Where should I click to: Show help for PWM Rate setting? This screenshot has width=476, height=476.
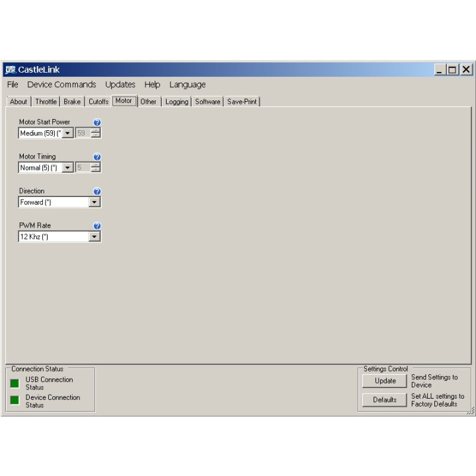[97, 226]
